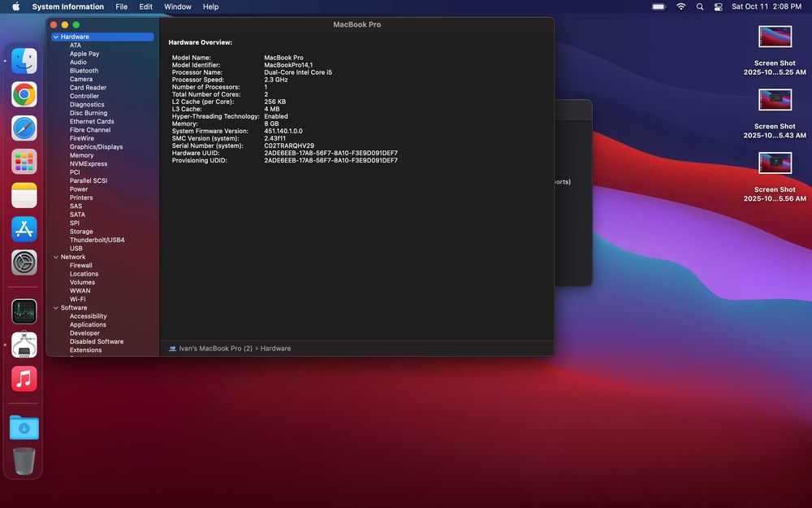812x508 pixels.
Task: Select Ethernet Cards in the sidebar
Action: [x=93, y=121]
